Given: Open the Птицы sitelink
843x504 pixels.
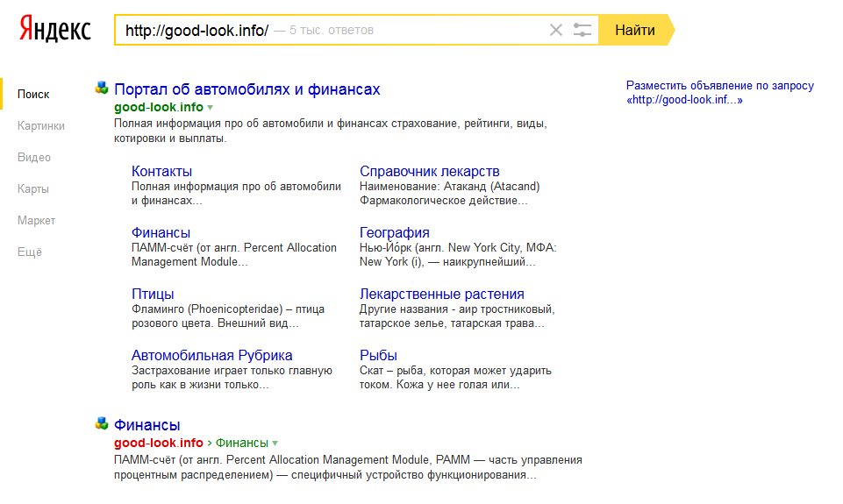Looking at the screenshot, I should pyautogui.click(x=153, y=294).
